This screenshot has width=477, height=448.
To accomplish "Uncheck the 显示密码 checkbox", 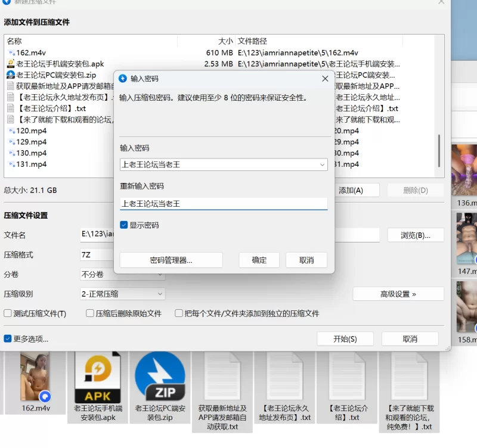I will (124, 225).
